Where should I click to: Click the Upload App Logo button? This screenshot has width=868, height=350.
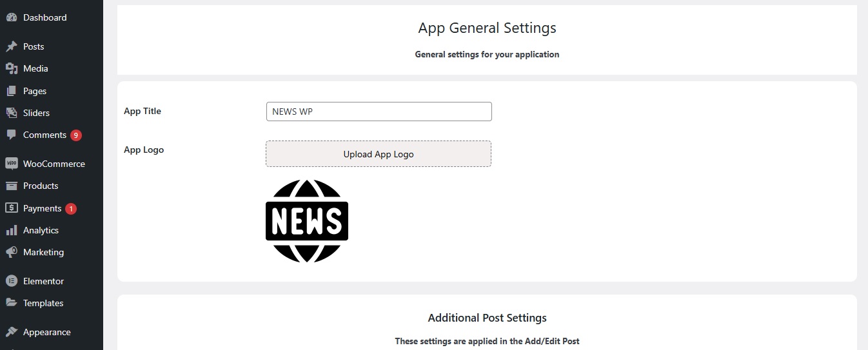click(x=379, y=154)
